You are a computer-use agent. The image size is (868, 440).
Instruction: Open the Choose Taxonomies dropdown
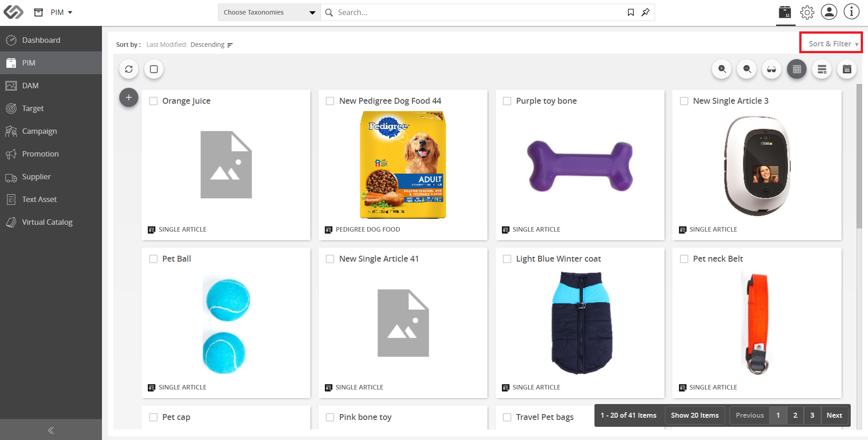pyautogui.click(x=269, y=12)
